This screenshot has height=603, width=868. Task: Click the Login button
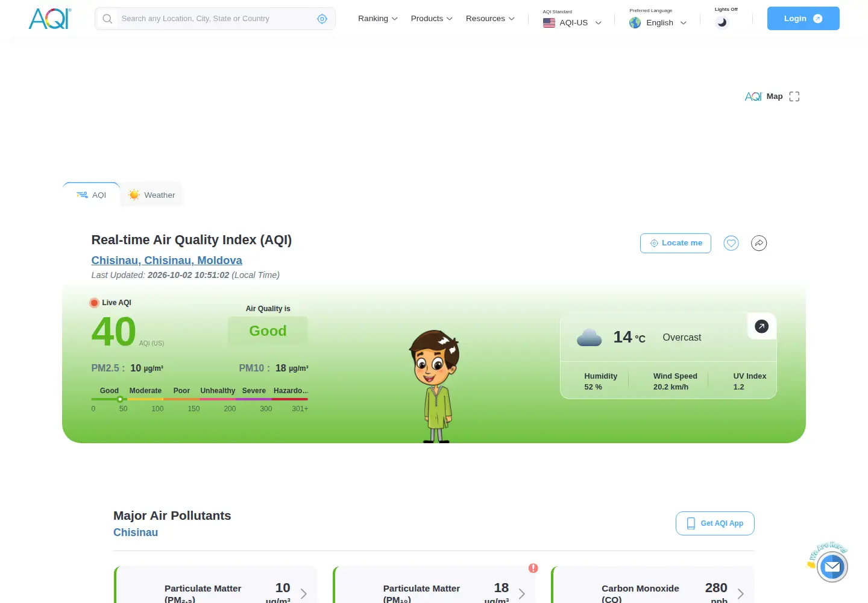(x=803, y=19)
